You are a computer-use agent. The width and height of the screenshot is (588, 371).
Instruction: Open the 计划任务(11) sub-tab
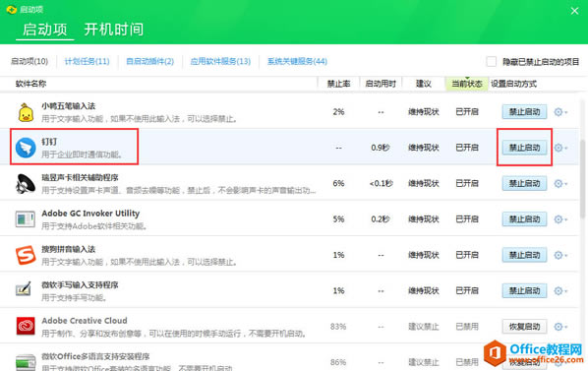[87, 61]
